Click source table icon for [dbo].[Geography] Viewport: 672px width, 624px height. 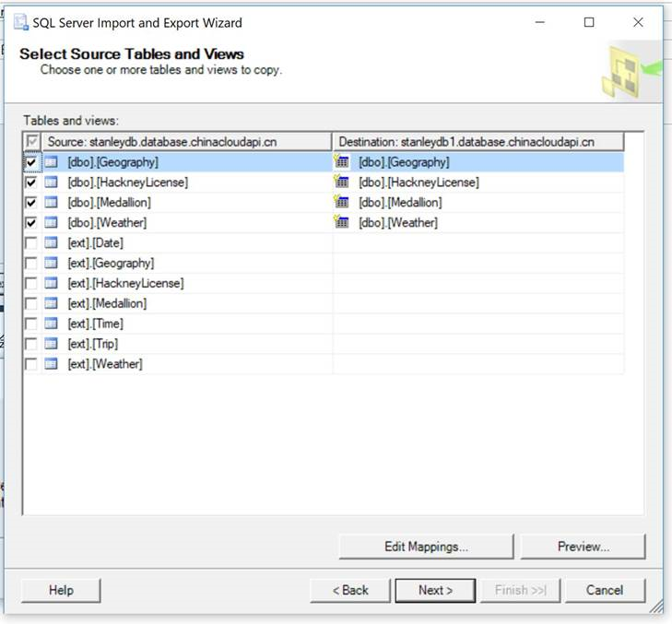(52, 162)
